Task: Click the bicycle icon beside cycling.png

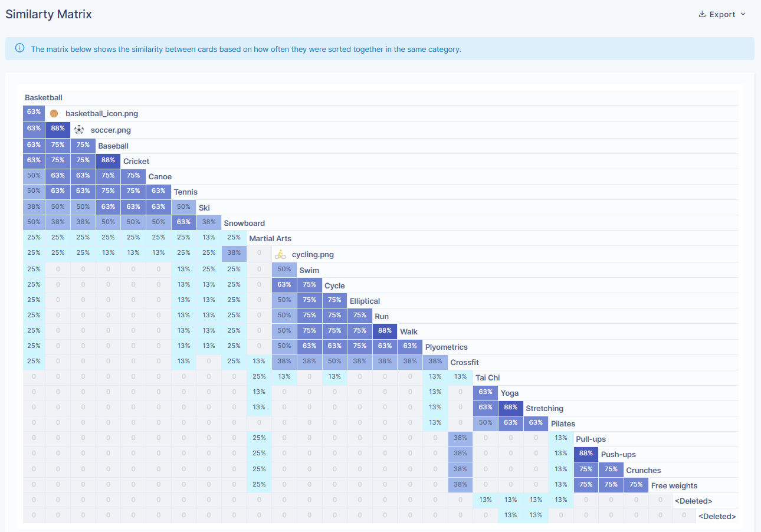Action: pos(280,255)
